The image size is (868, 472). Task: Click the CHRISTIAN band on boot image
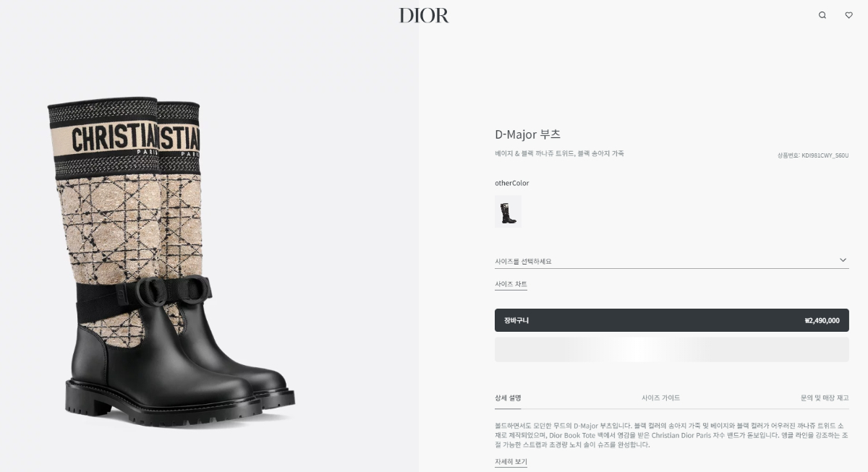(x=114, y=136)
